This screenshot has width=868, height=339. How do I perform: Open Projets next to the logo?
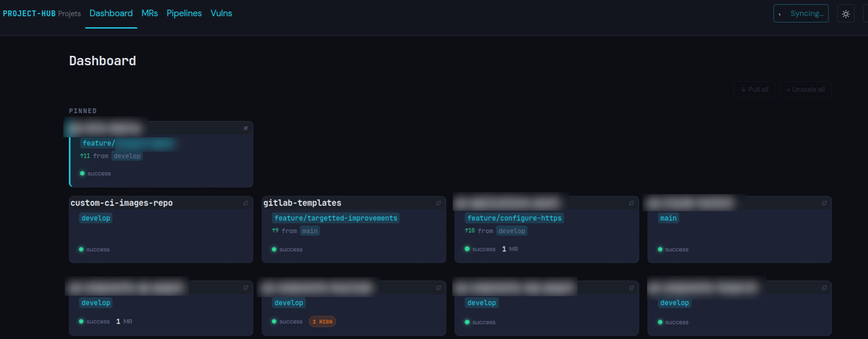[69, 14]
